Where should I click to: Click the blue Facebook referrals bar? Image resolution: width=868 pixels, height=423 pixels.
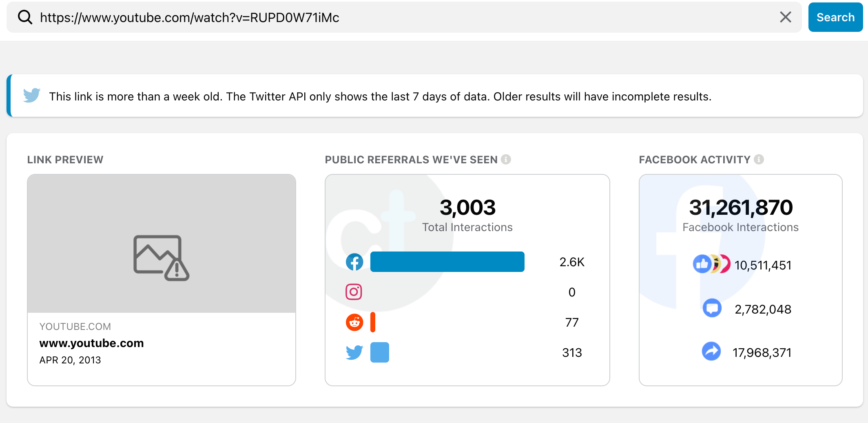[447, 262]
